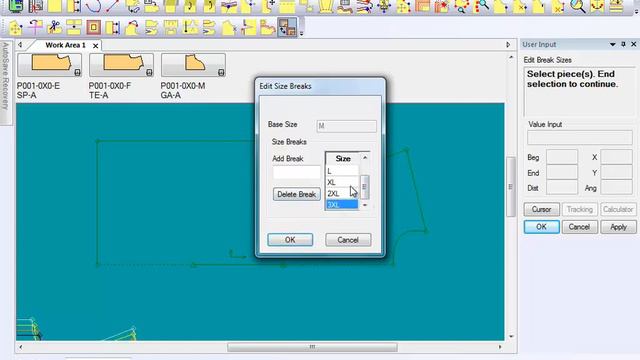Select size L in Size Breaks list

[342, 171]
